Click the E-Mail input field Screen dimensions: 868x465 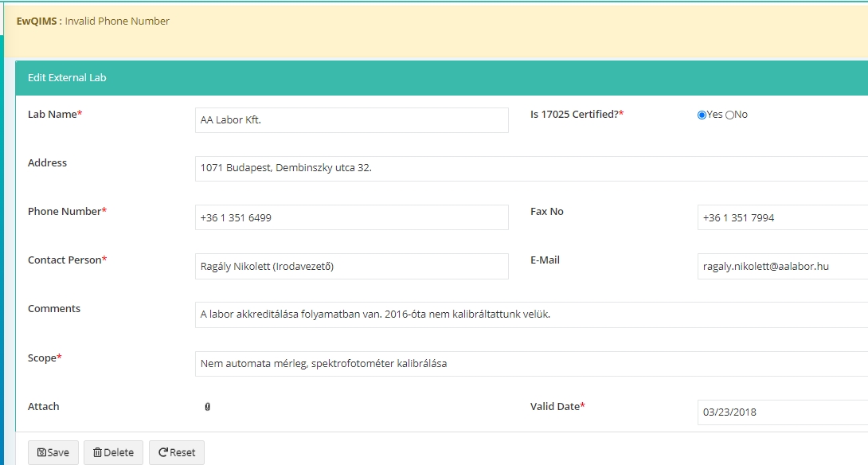click(x=783, y=266)
